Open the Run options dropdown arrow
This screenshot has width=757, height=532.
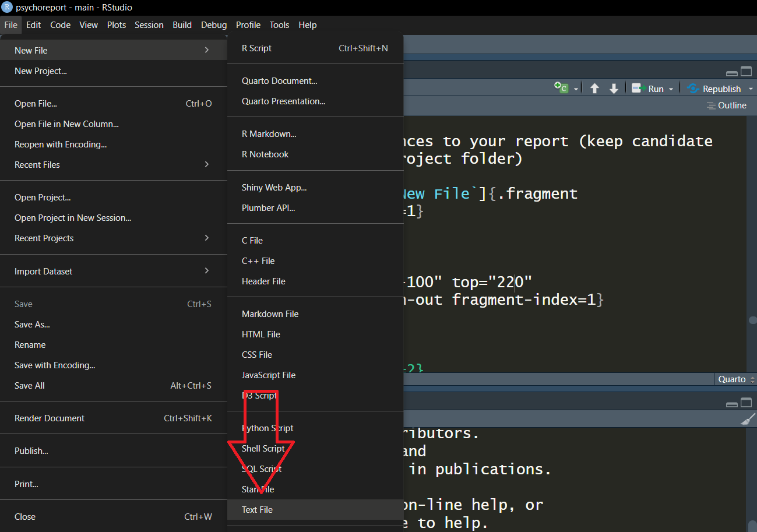coord(671,89)
